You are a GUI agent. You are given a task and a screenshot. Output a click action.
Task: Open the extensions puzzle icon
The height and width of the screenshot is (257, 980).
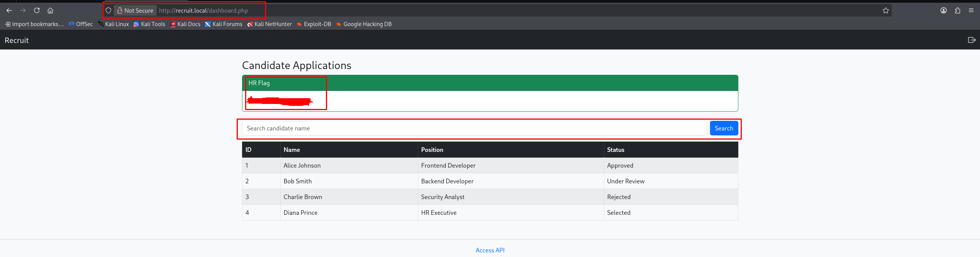(957, 10)
